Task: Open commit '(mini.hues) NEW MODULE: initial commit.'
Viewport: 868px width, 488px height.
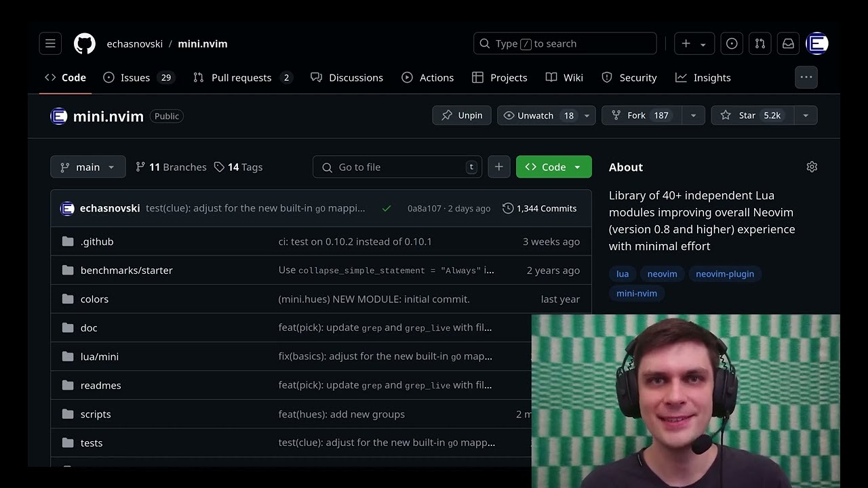Action: click(x=374, y=299)
